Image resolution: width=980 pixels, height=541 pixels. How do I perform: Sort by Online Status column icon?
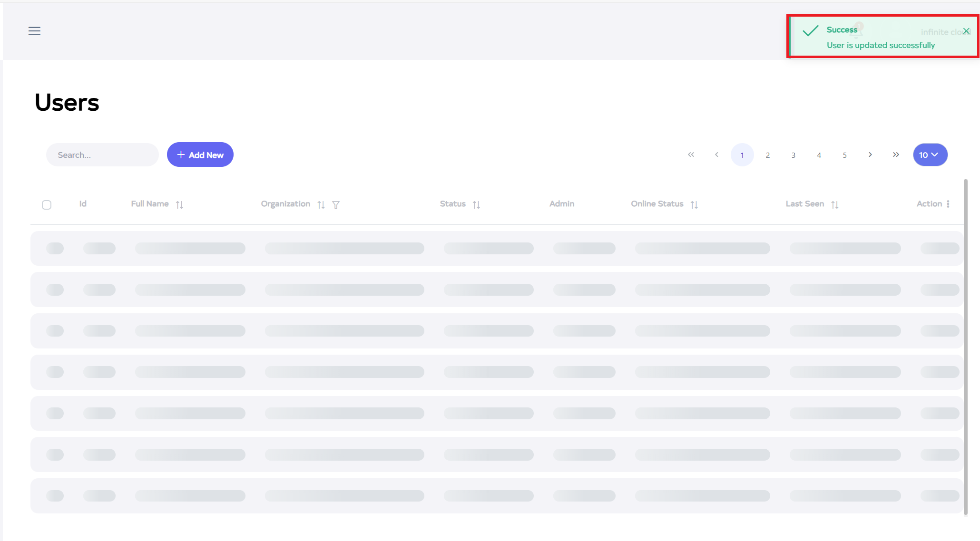coord(694,204)
